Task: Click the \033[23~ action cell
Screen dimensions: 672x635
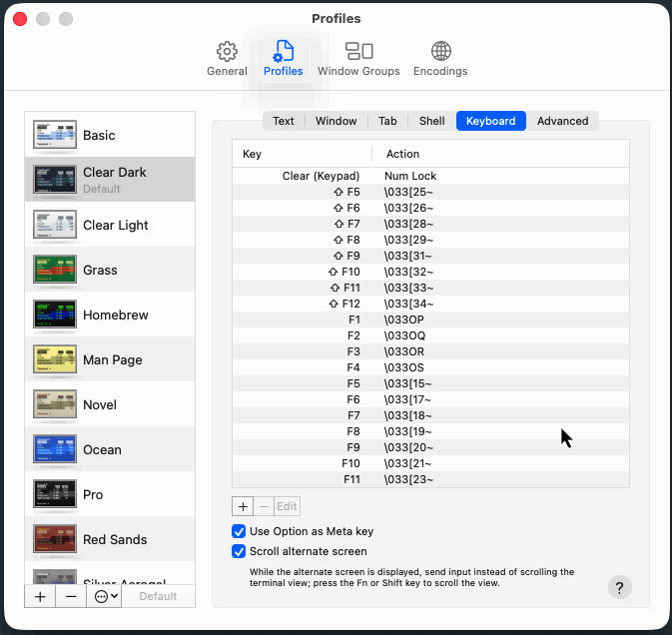Action: coord(408,479)
